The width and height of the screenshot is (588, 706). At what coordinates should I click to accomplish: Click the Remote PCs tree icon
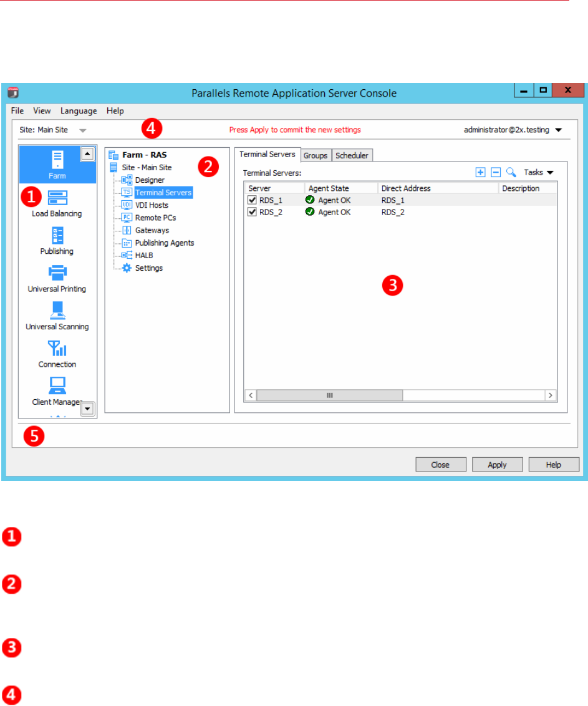(x=127, y=218)
